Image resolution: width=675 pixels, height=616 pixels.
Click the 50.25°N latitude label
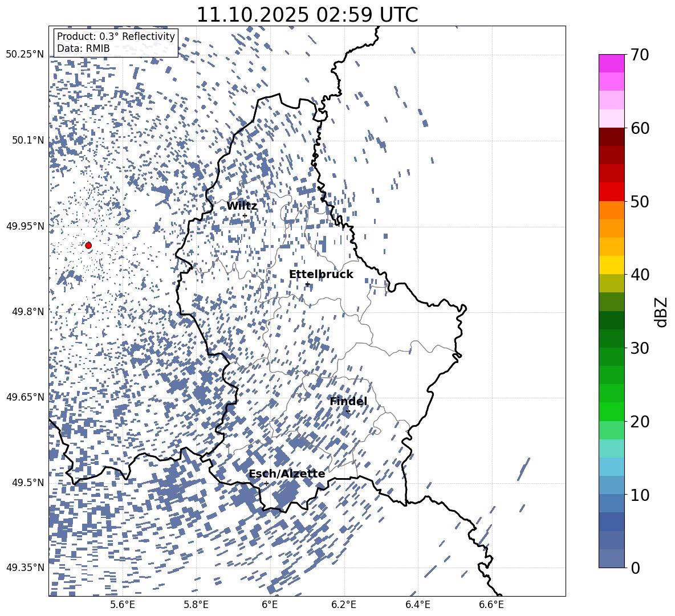[25, 55]
